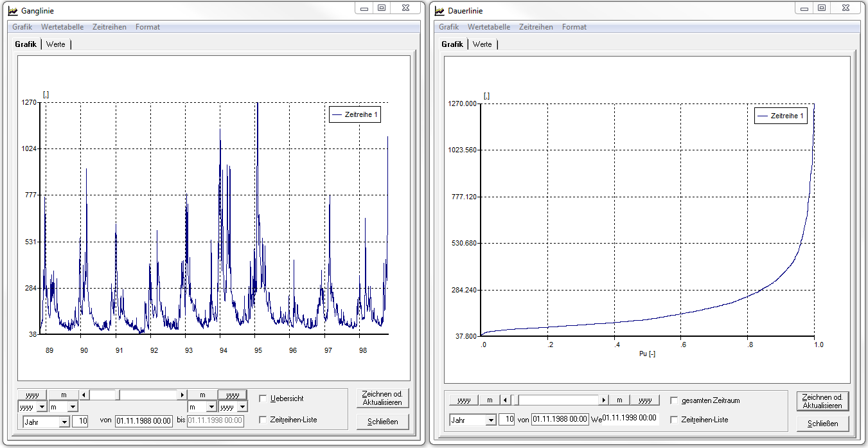Click left scroll arrow in Dauerlinie time scrollbar
The height and width of the screenshot is (448, 868).
pos(506,400)
